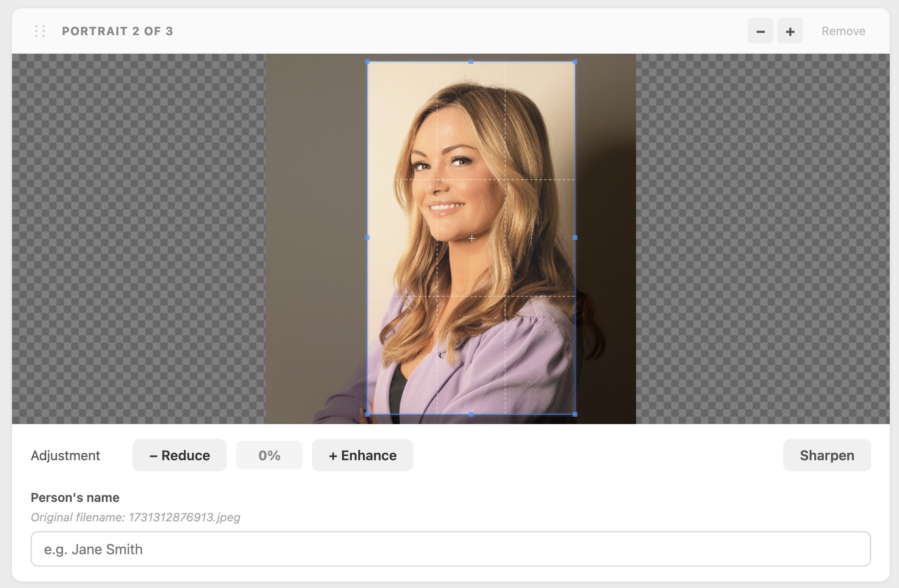Image resolution: width=899 pixels, height=588 pixels.
Task: Focus the Person's name text field
Action: [x=450, y=549]
